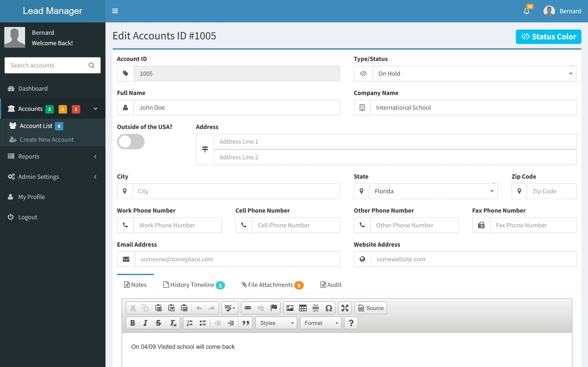Toggle numbered list

190,323
